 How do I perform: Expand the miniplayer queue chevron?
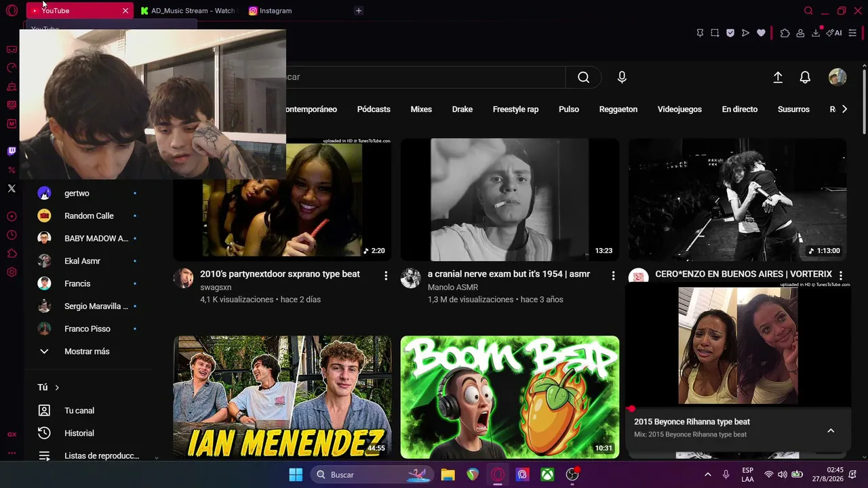(831, 430)
